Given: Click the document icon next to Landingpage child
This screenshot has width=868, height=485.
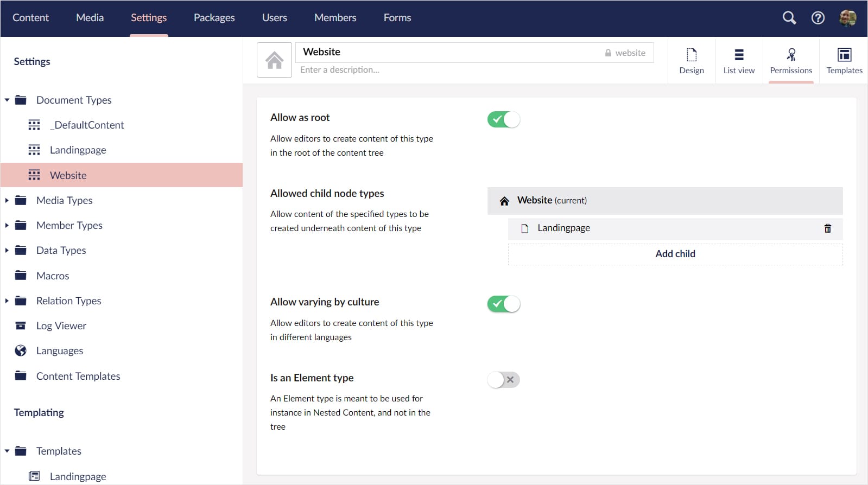Looking at the screenshot, I should coord(524,228).
